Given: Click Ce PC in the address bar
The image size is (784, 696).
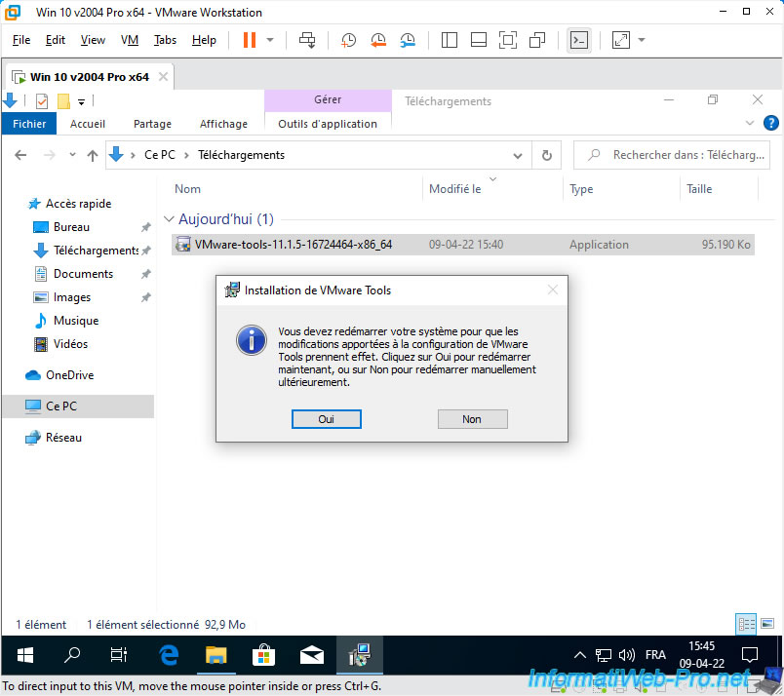Looking at the screenshot, I should point(160,155).
